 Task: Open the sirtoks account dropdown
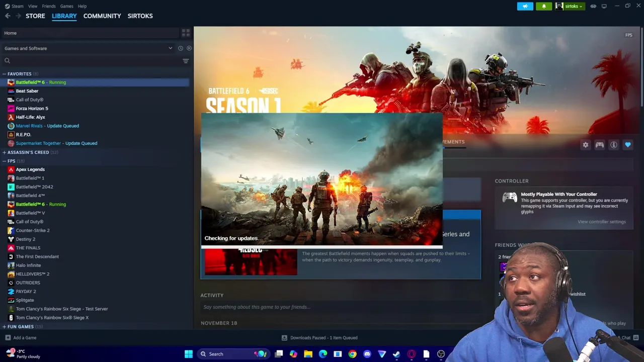click(570, 6)
